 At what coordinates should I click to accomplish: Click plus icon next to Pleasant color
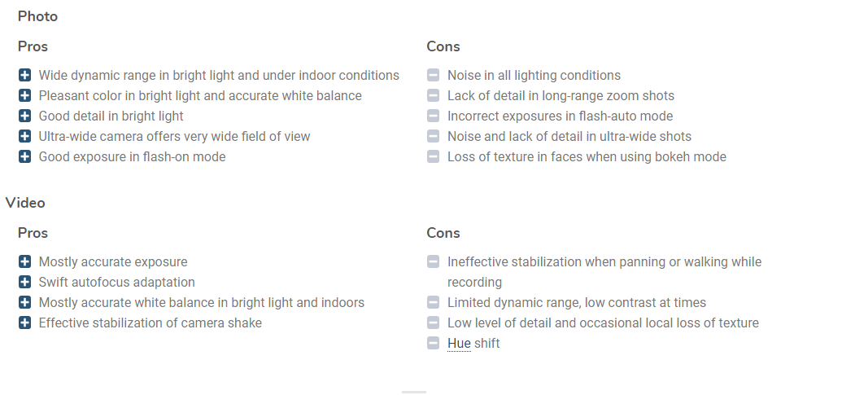click(x=24, y=95)
